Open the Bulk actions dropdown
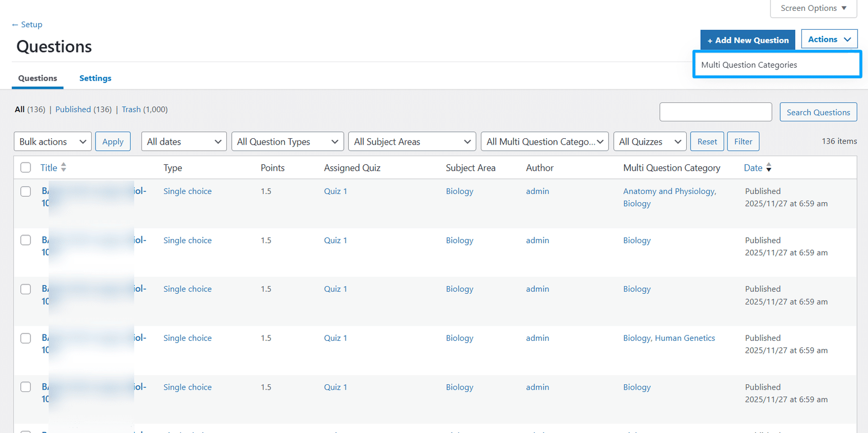Viewport: 868px width, 433px height. 53,141
